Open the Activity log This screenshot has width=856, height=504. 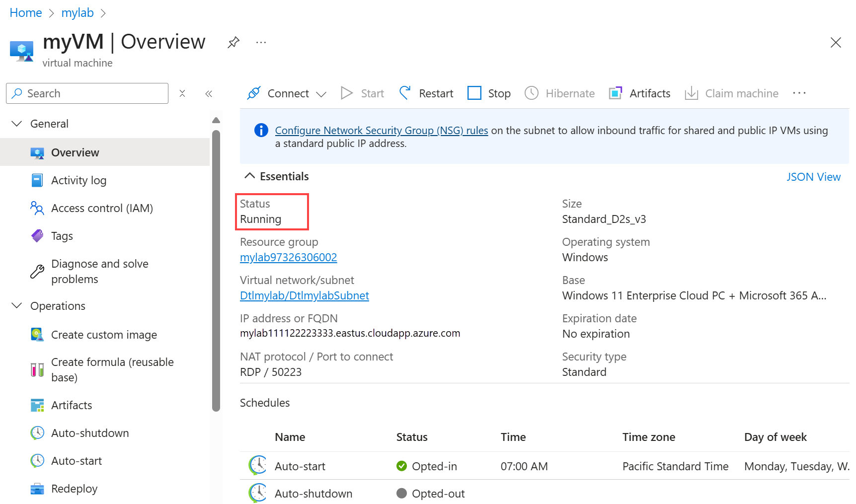tap(78, 180)
